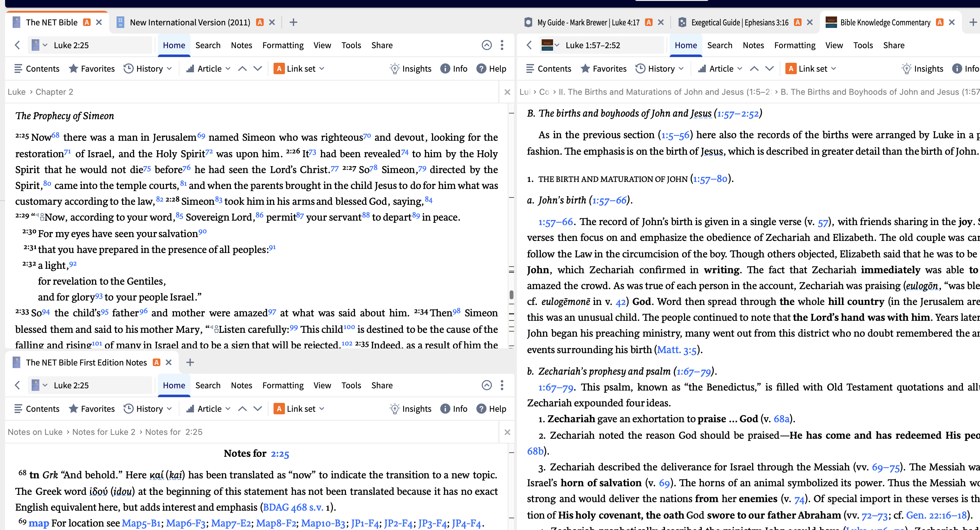Image resolution: width=980 pixels, height=530 pixels.
Task: Expand History dropdown in NET Notes panel
Action: tap(169, 409)
